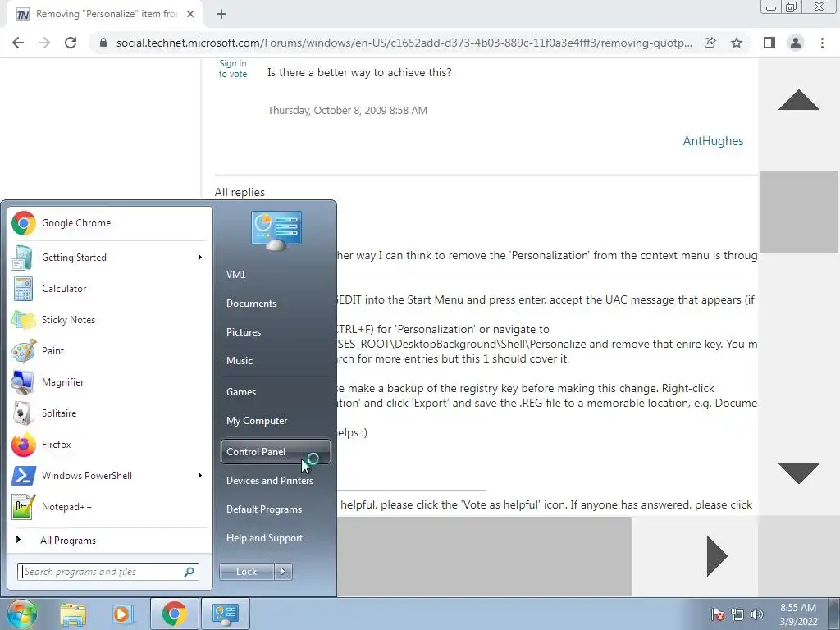Open File Explorer from taskbar

[73, 614]
